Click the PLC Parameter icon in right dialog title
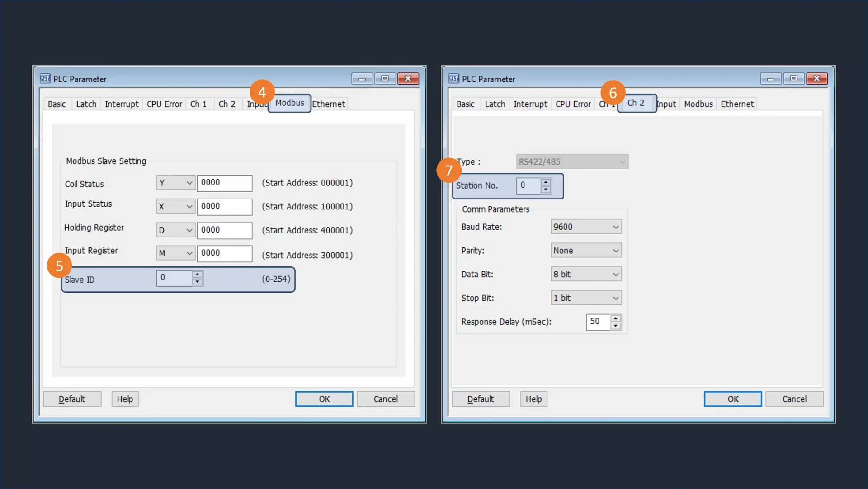 (x=453, y=79)
